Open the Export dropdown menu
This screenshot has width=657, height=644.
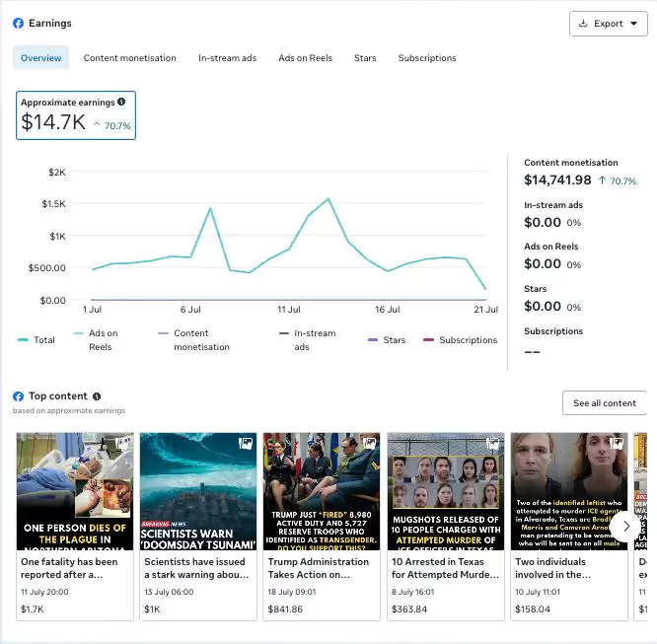click(608, 24)
